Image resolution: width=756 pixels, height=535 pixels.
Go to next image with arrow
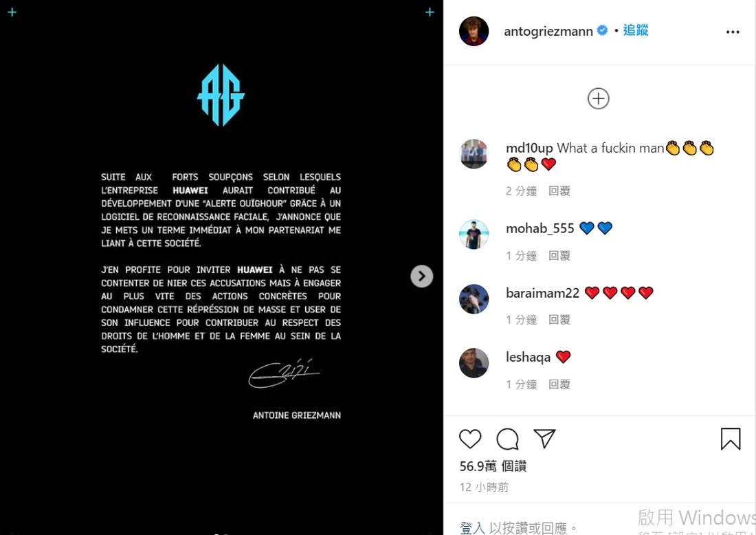[x=421, y=276]
